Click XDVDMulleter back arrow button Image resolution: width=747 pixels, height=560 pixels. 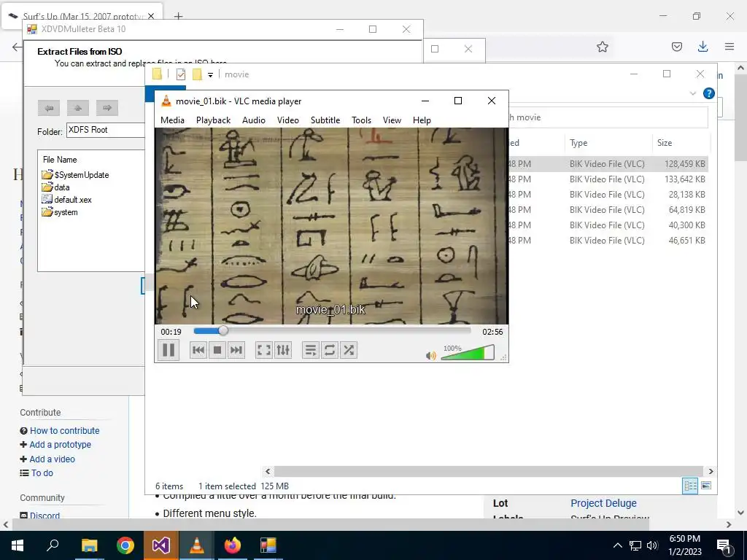click(49, 108)
